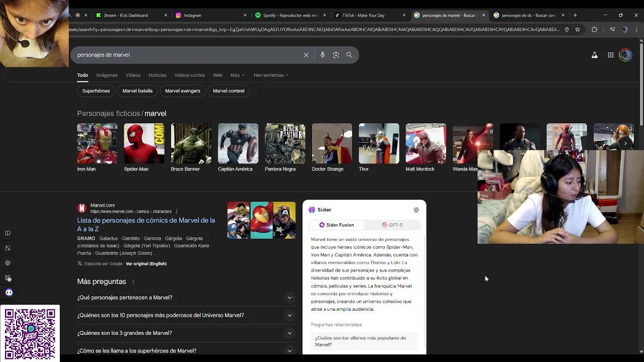Click the magnifying glass search icon
The height and width of the screenshot is (362, 644).
tap(349, 55)
